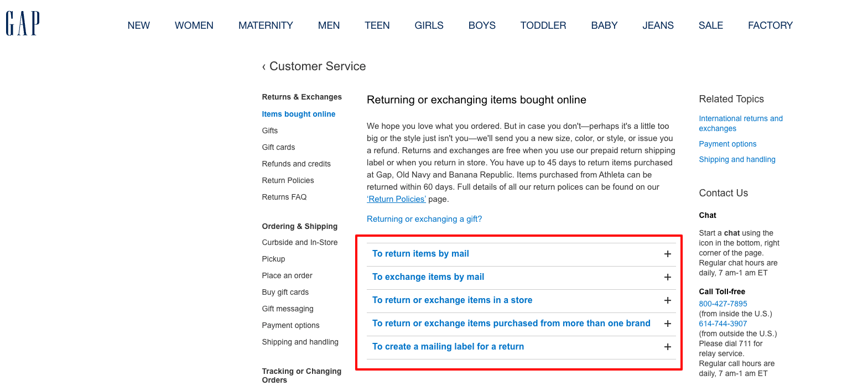Expand 'To create a mailing label for a return'

(x=521, y=347)
